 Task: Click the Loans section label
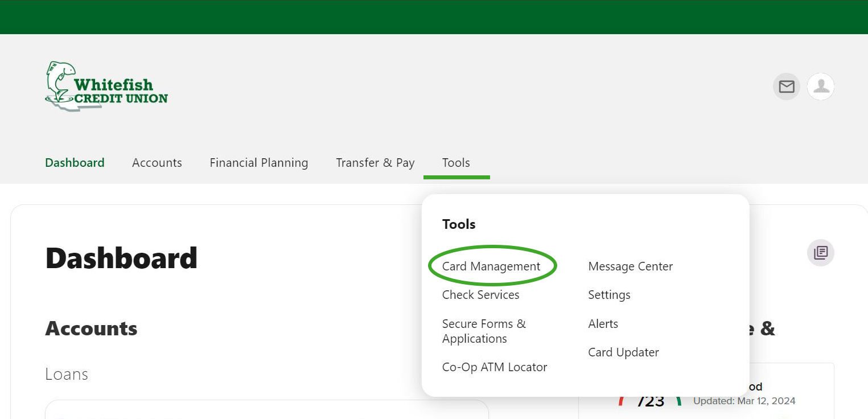coord(67,375)
